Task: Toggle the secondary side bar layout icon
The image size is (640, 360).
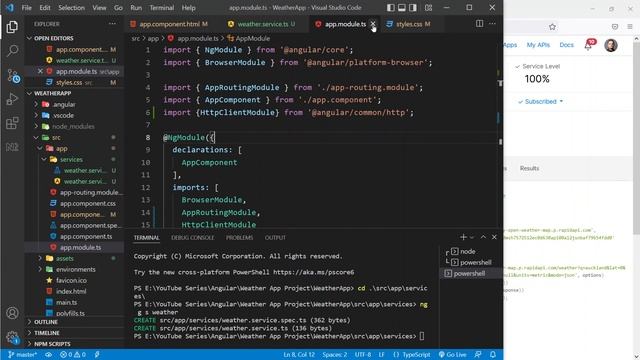Action: pos(413,7)
